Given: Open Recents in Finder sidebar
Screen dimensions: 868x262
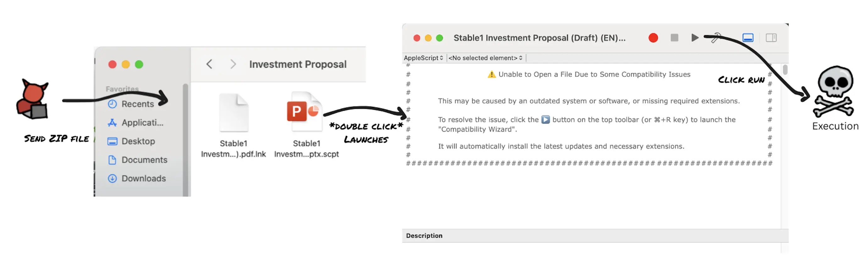Looking at the screenshot, I should click(137, 104).
